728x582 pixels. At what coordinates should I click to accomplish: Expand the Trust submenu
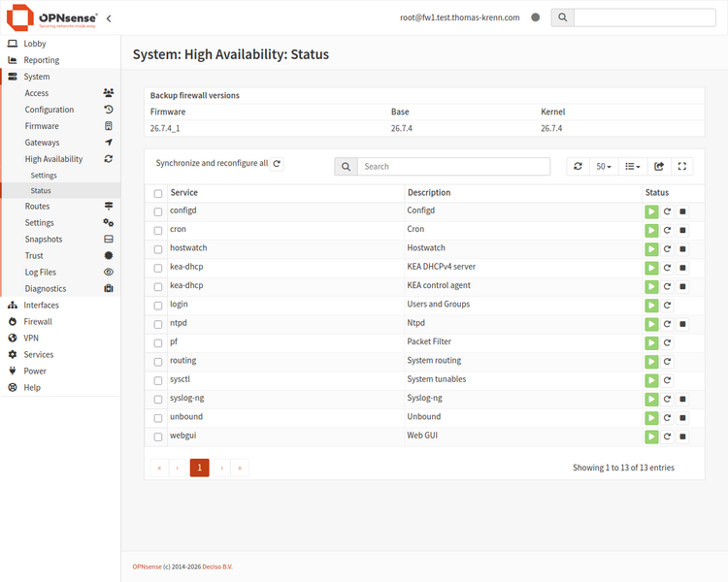tap(60, 256)
